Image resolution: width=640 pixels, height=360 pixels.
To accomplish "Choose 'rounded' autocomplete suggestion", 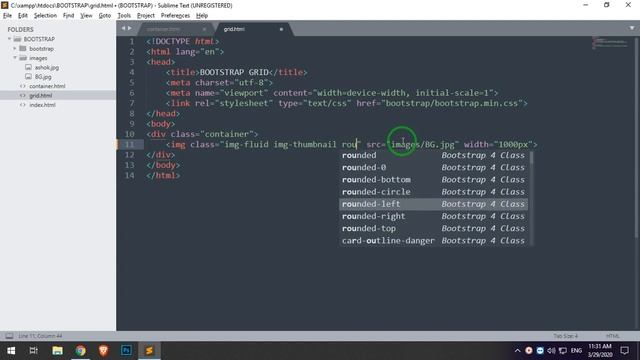I will (433, 155).
